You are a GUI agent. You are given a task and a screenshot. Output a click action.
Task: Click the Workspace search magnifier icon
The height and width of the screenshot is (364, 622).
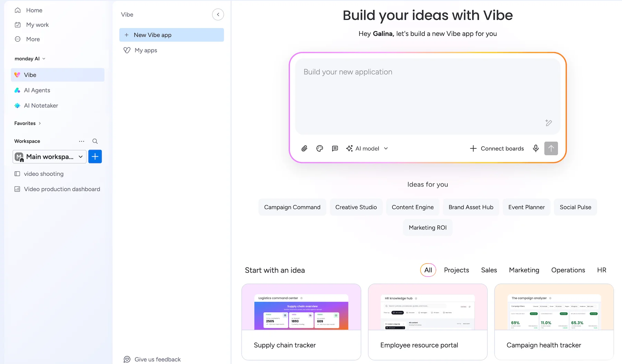(x=95, y=141)
